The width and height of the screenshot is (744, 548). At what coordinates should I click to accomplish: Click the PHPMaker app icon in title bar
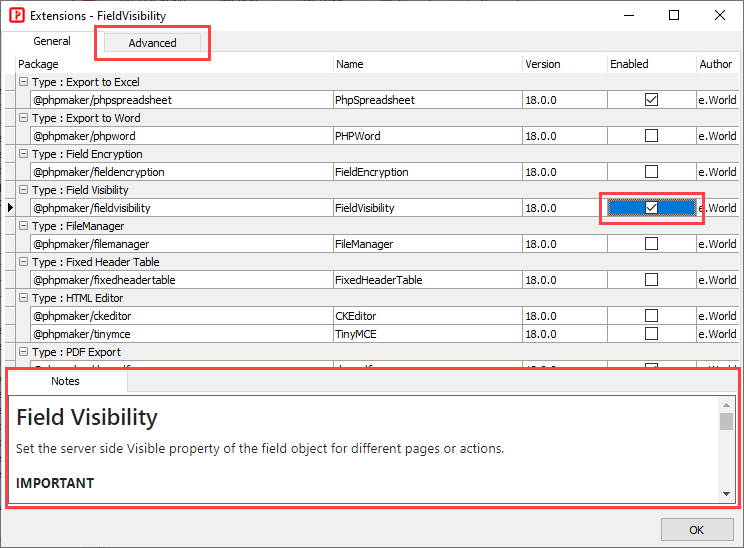coord(16,16)
